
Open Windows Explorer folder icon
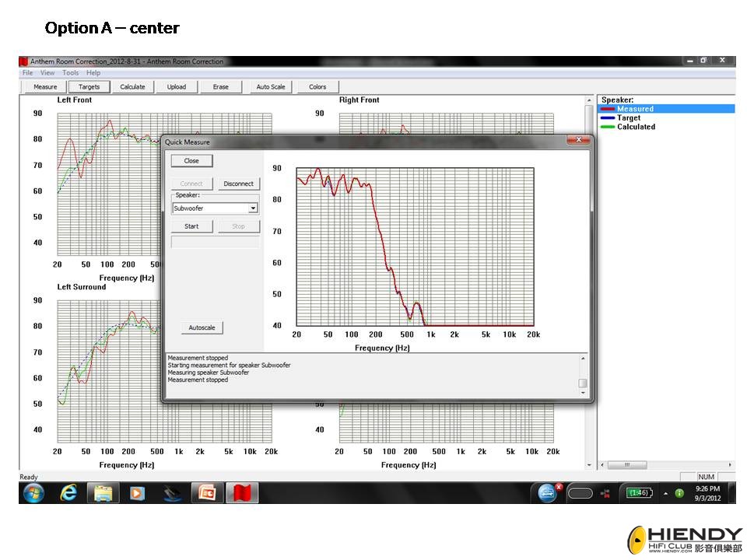103,493
